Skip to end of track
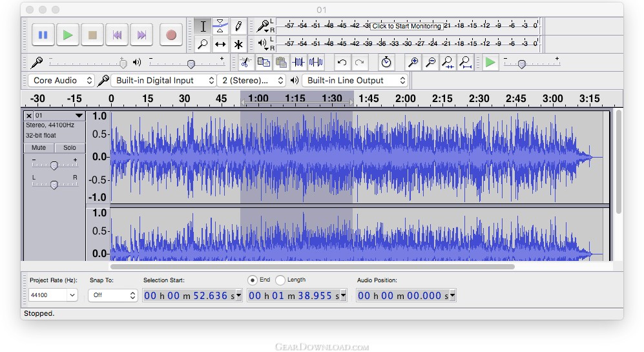 141,35
